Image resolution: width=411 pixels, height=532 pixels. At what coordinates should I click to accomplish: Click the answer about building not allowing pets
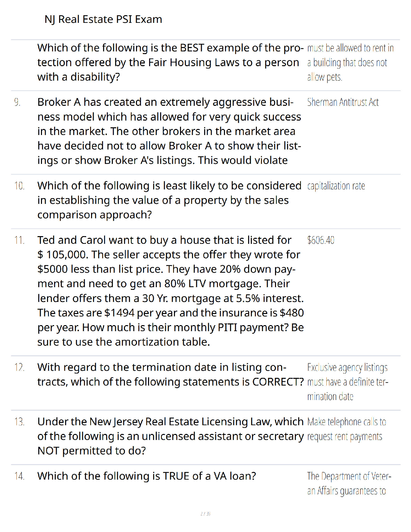[x=351, y=62]
